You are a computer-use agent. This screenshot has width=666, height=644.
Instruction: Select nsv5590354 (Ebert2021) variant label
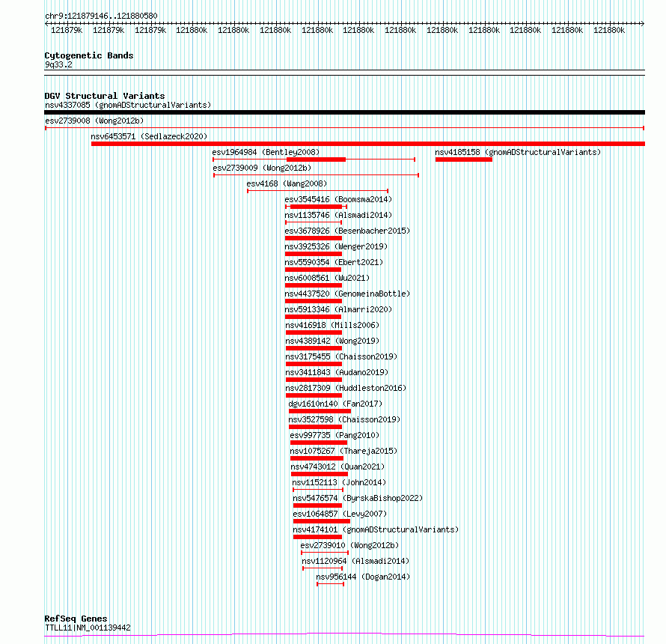[334, 262]
